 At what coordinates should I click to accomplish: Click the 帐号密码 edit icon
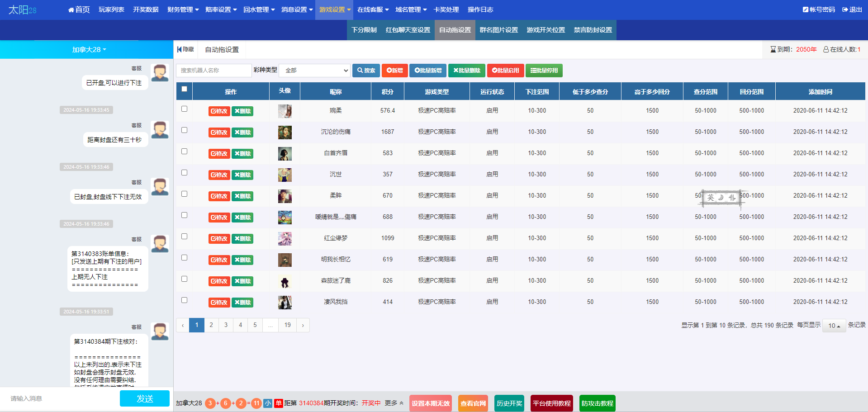[x=806, y=9]
